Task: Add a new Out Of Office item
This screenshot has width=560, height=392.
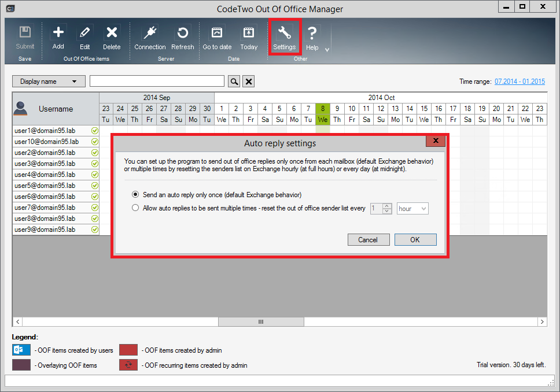Action: [x=58, y=37]
